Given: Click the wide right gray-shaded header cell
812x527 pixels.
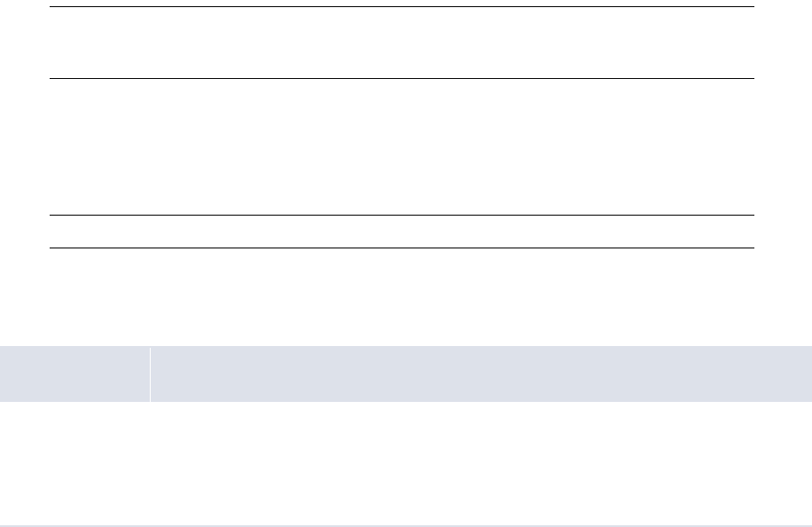Looking at the screenshot, I should [x=480, y=374].
